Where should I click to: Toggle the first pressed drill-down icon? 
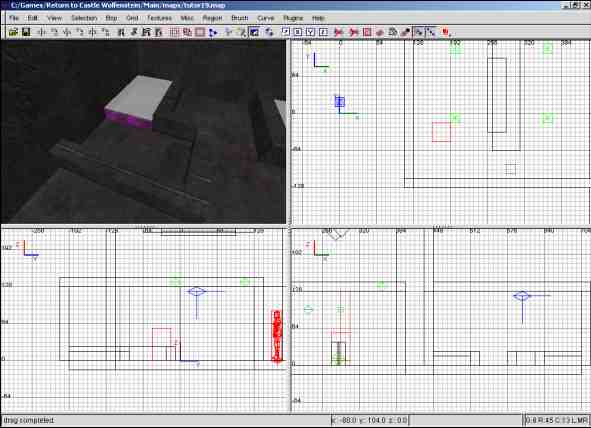tap(418, 32)
